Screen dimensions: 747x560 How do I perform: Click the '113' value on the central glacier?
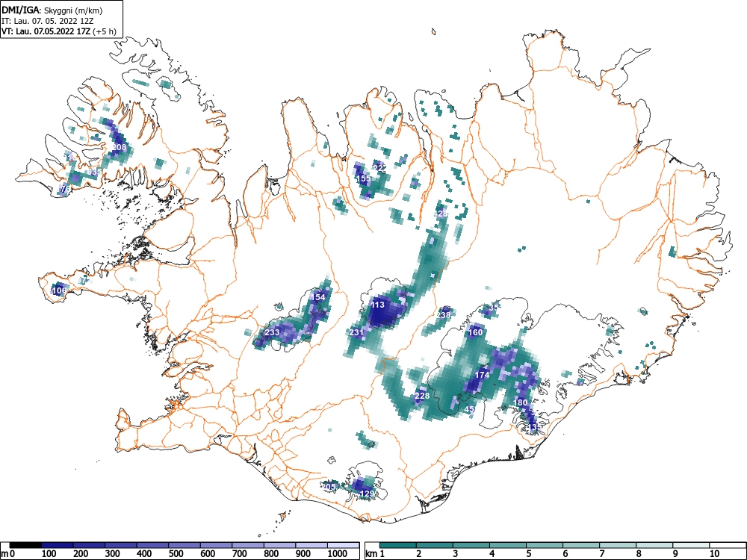click(377, 305)
